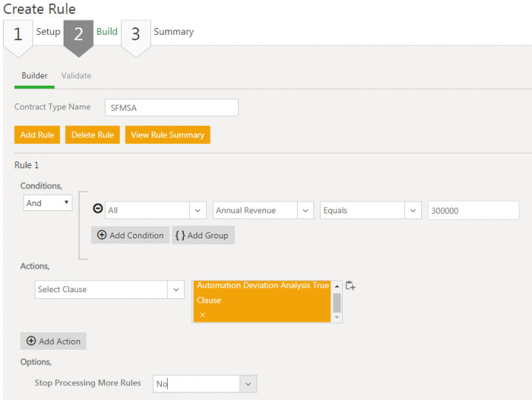The image size is (532, 400).
Task: Change the Equals operator dropdown
Action: (x=371, y=210)
